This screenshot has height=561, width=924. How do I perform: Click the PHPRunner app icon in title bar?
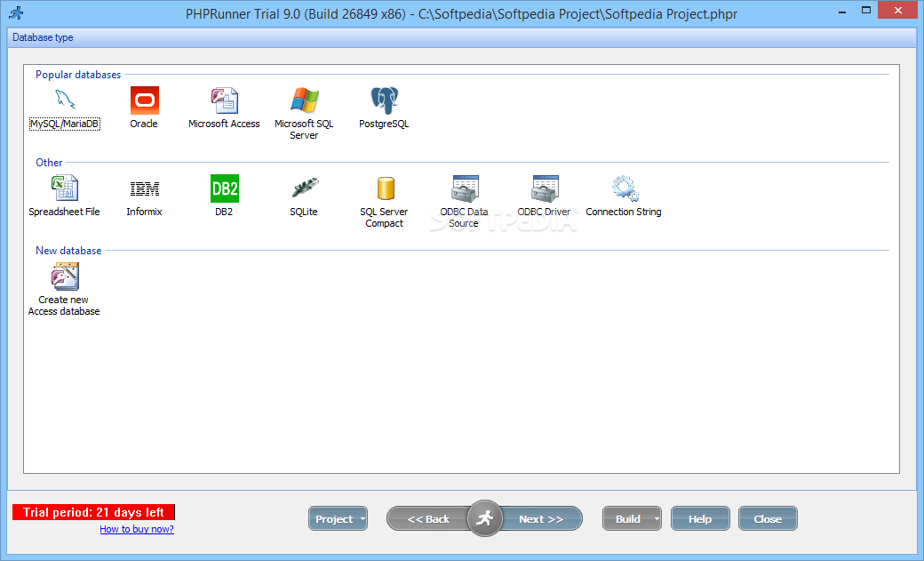tap(16, 13)
